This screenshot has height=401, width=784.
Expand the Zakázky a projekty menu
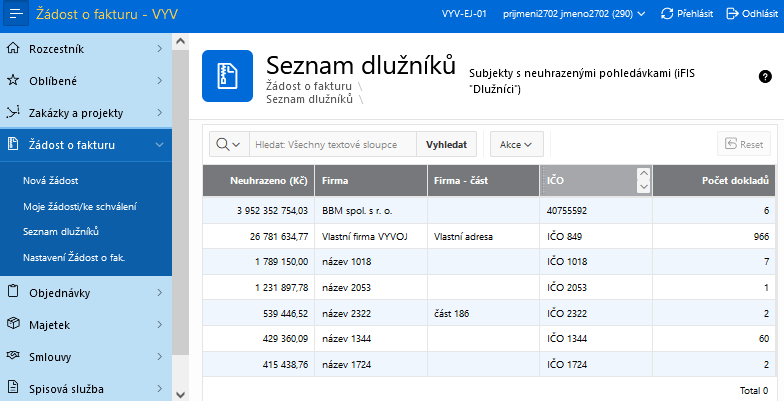[x=160, y=112]
